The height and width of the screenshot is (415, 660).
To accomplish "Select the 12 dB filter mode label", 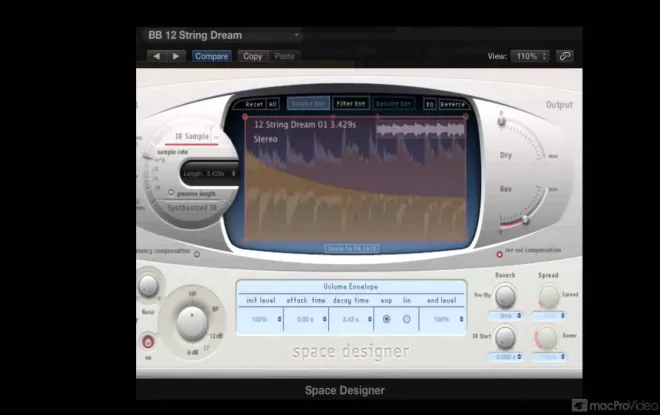I will [x=216, y=336].
